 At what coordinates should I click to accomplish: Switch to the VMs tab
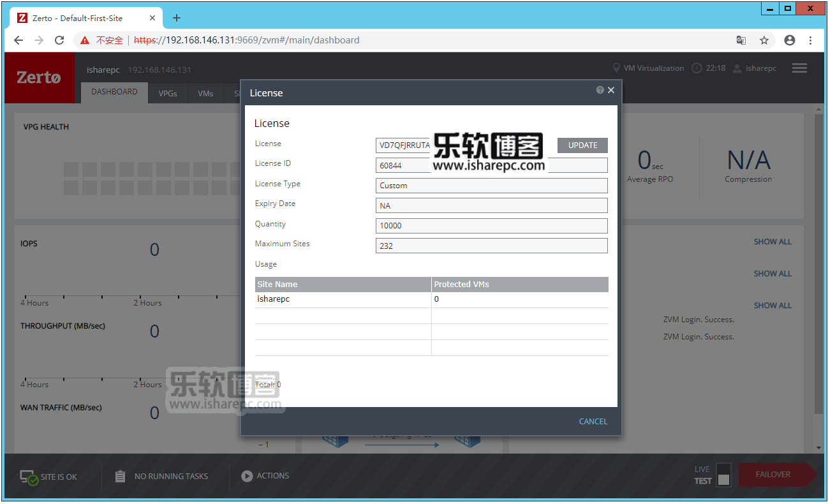tap(205, 93)
